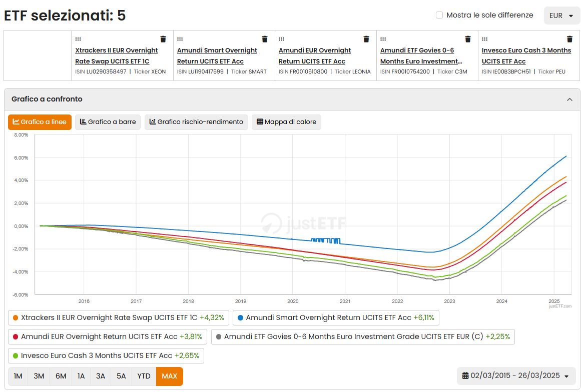The width and height of the screenshot is (584, 392).
Task: Open the EUR currency dropdown
Action: click(561, 15)
